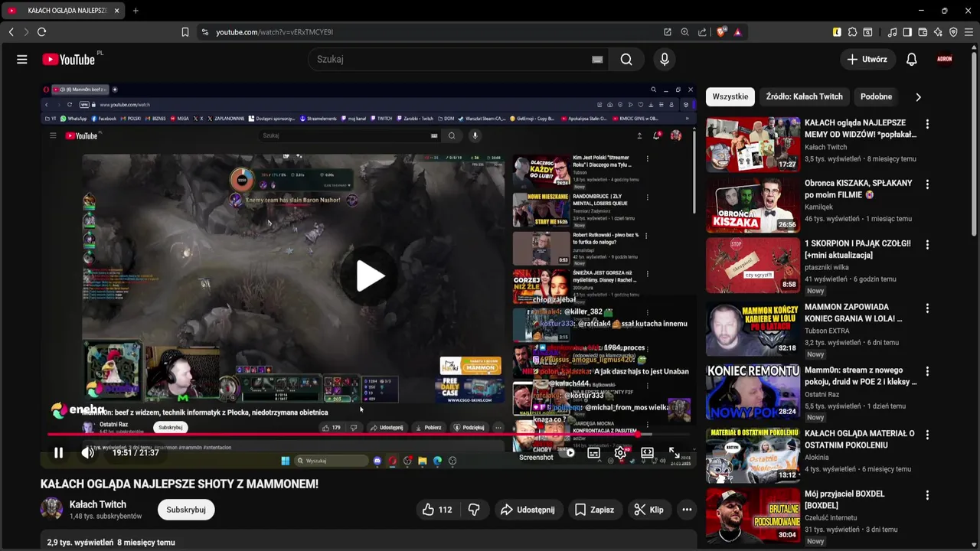
Task: Open the Kałach Twitch channel avatar
Action: [51, 510]
